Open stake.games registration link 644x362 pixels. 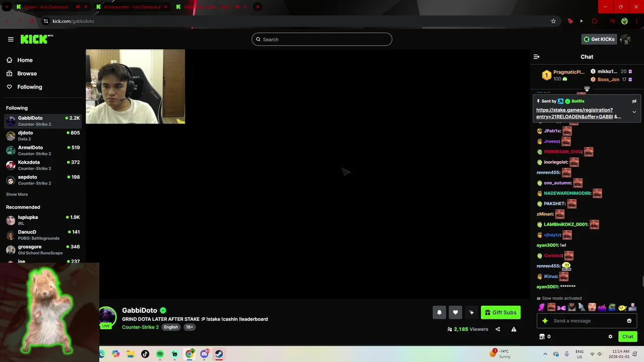(579, 113)
